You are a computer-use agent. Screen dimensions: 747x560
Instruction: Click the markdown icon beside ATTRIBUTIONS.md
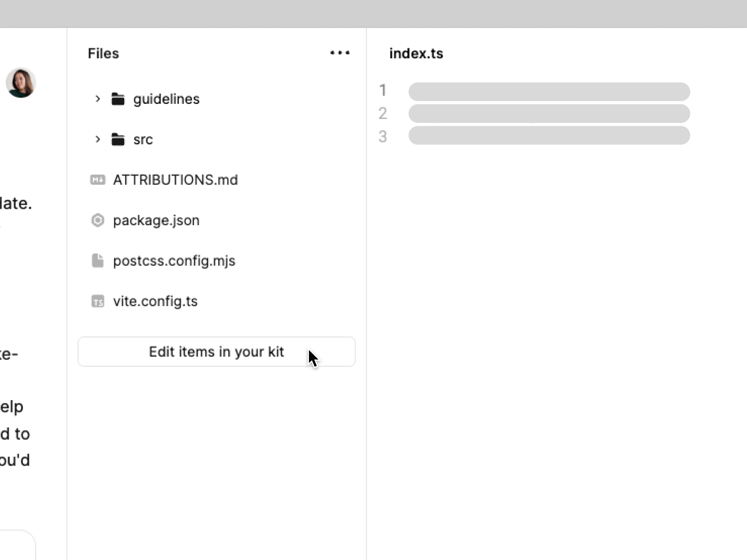[x=98, y=180]
